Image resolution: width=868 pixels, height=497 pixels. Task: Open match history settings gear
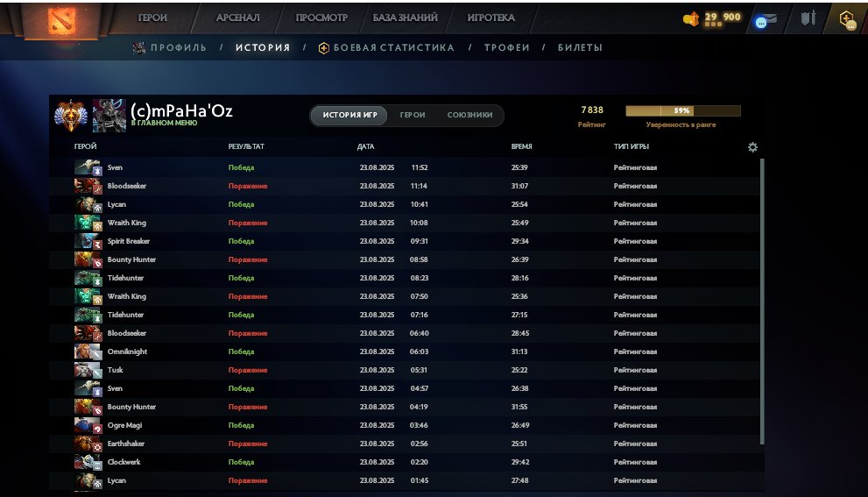point(752,147)
